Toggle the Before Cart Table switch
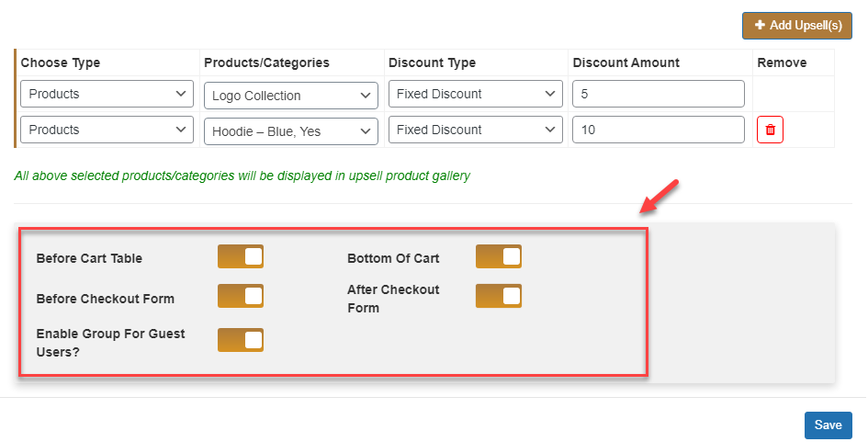 click(241, 257)
